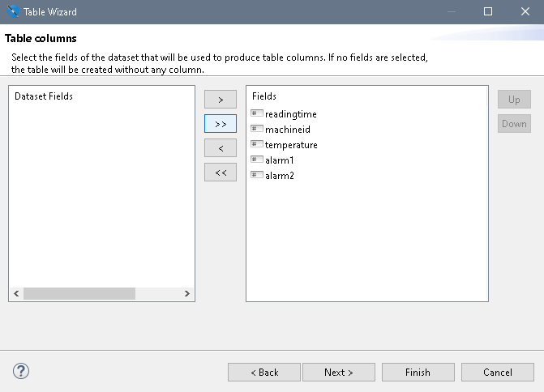Open the help question mark icon
The width and height of the screenshot is (544, 392).
coord(22,372)
